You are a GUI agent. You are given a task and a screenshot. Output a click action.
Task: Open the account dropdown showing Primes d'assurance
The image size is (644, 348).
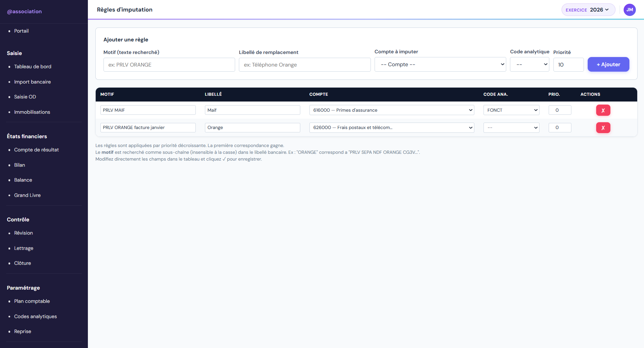click(x=392, y=110)
